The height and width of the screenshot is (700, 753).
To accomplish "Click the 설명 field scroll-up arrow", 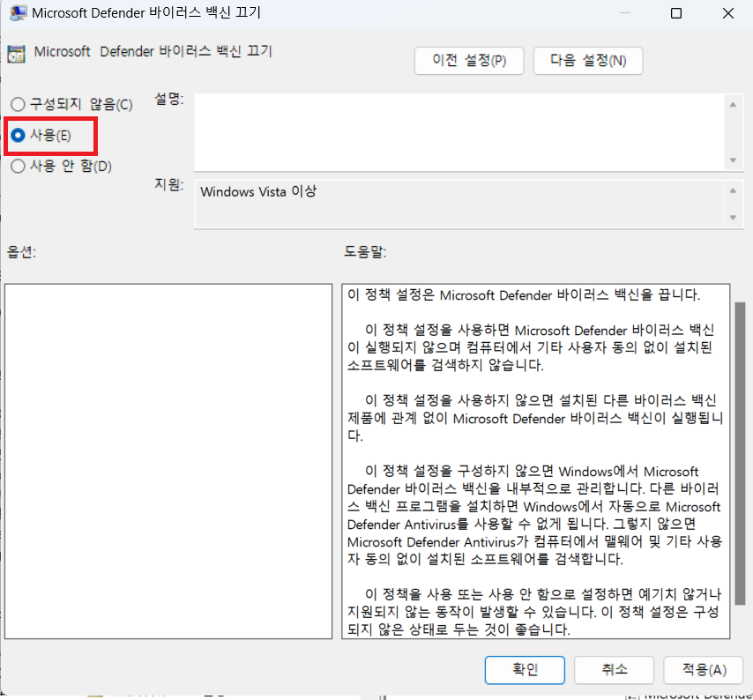I will (x=734, y=105).
